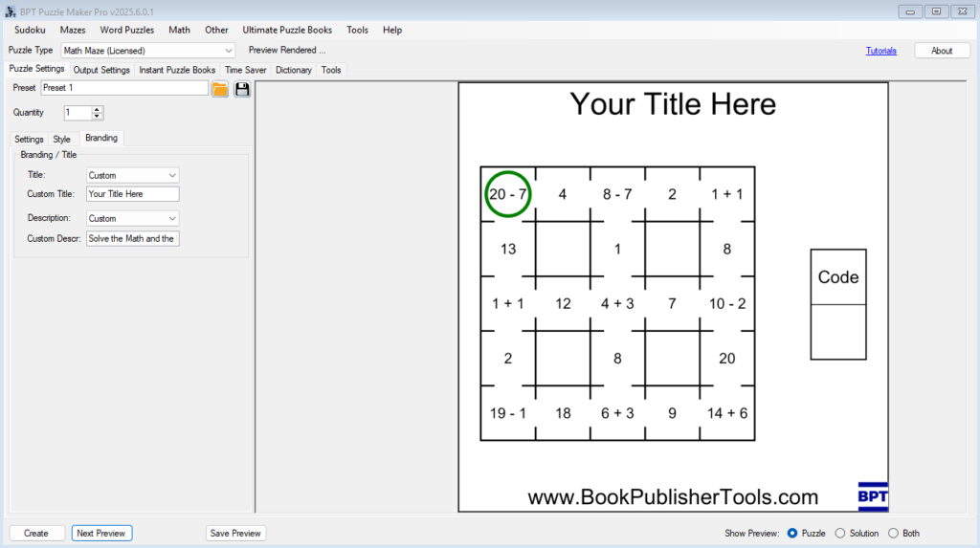Click the 19 - 1 maze cell
Screen dimensions: 980x548
pyautogui.click(x=507, y=413)
